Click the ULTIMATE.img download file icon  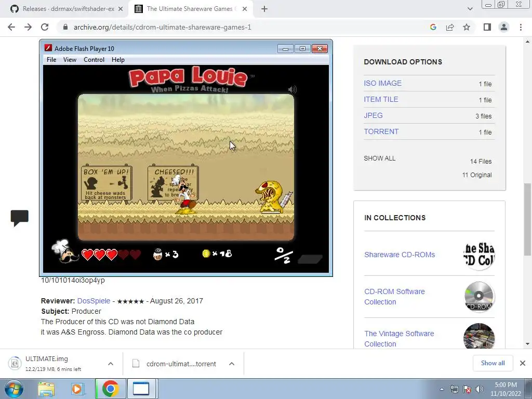tap(15, 363)
